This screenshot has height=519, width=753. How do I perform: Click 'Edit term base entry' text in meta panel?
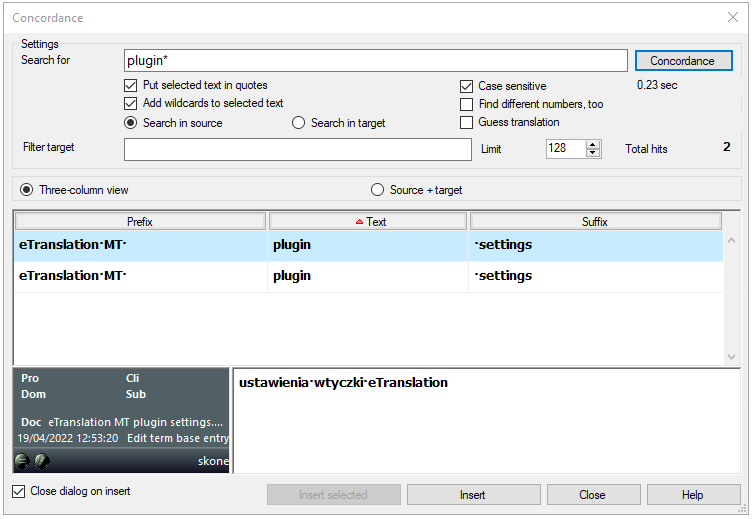[178, 438]
